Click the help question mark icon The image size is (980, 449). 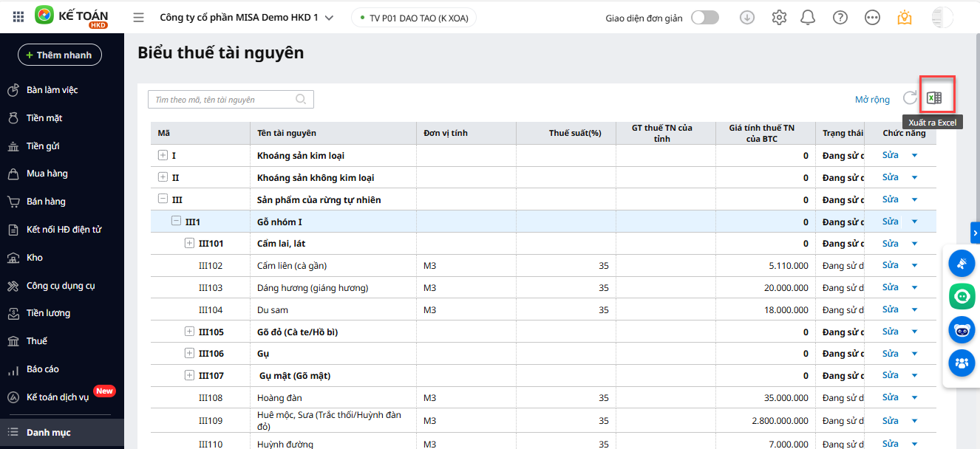pyautogui.click(x=840, y=18)
